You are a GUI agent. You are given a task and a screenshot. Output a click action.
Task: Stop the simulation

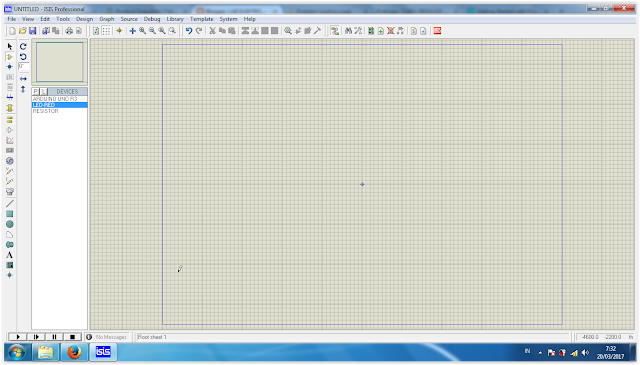[x=73, y=337]
